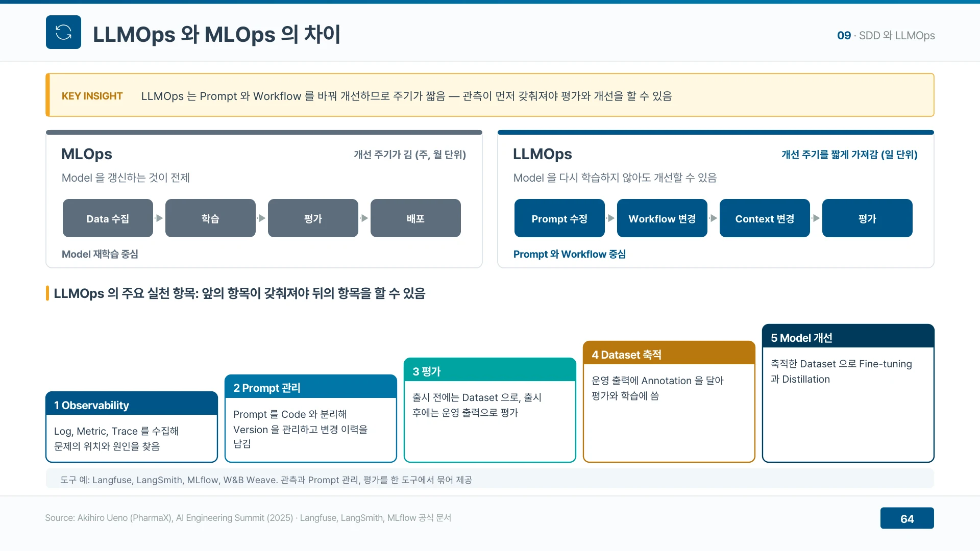Screen dimensions: 980x551
Task: Click the '학습' step box
Action: 210,218
